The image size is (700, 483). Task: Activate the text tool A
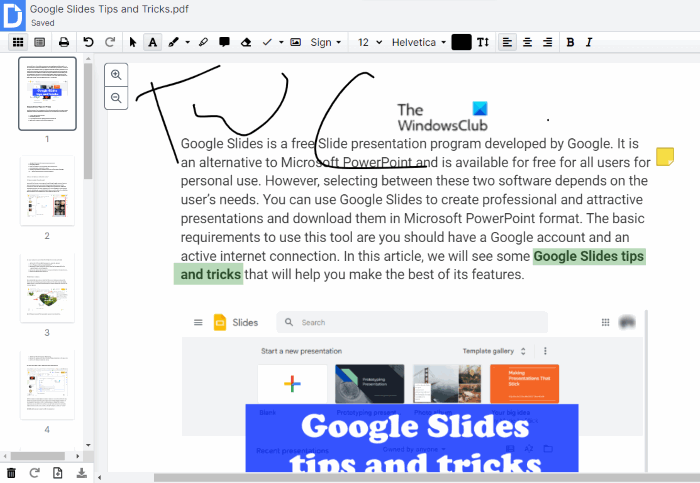pos(153,42)
